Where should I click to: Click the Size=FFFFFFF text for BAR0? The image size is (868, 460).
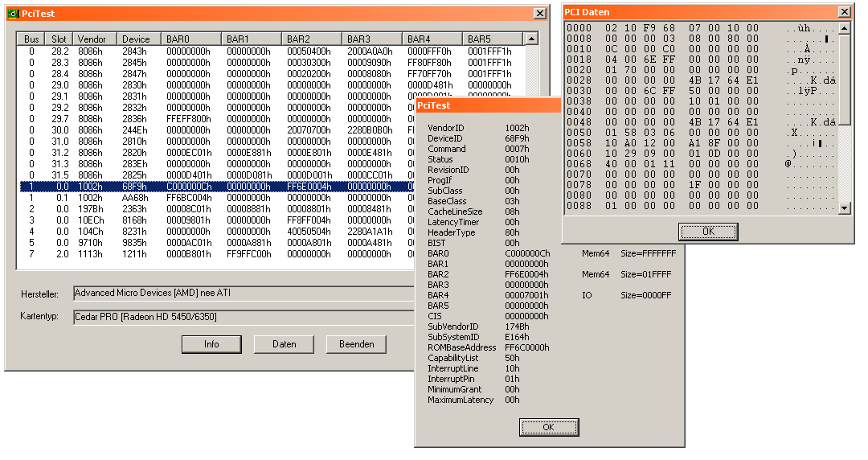[x=649, y=253]
